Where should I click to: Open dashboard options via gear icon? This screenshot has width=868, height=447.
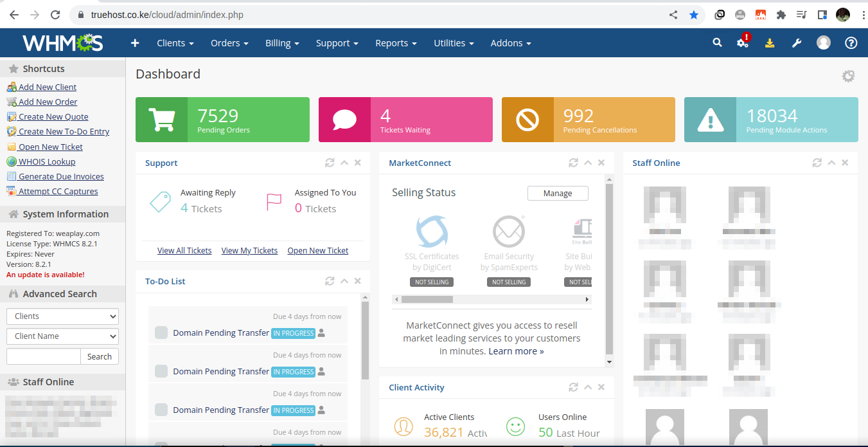(848, 75)
